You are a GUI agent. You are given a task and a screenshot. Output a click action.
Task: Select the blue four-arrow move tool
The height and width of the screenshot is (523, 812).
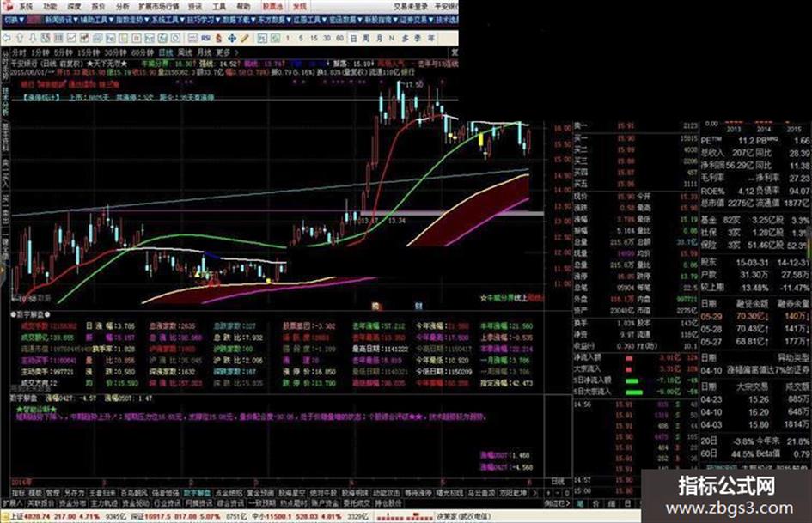coord(232,38)
